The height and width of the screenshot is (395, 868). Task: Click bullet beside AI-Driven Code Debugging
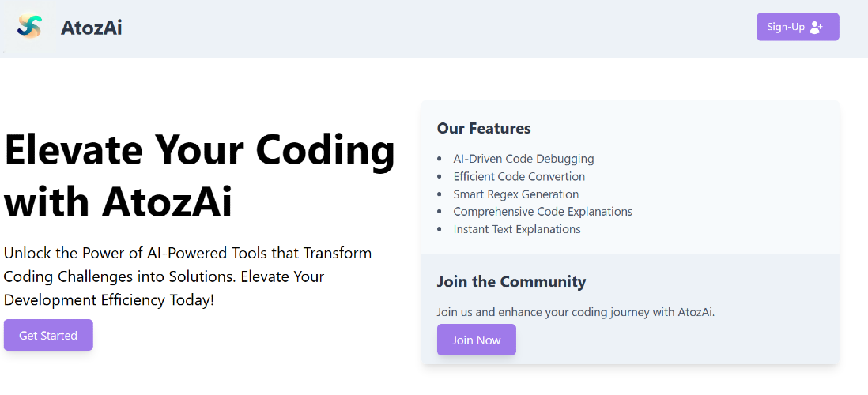[440, 159]
